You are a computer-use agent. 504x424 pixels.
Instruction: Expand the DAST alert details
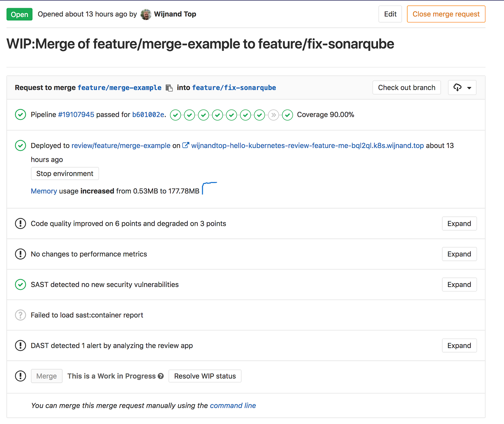pos(459,346)
